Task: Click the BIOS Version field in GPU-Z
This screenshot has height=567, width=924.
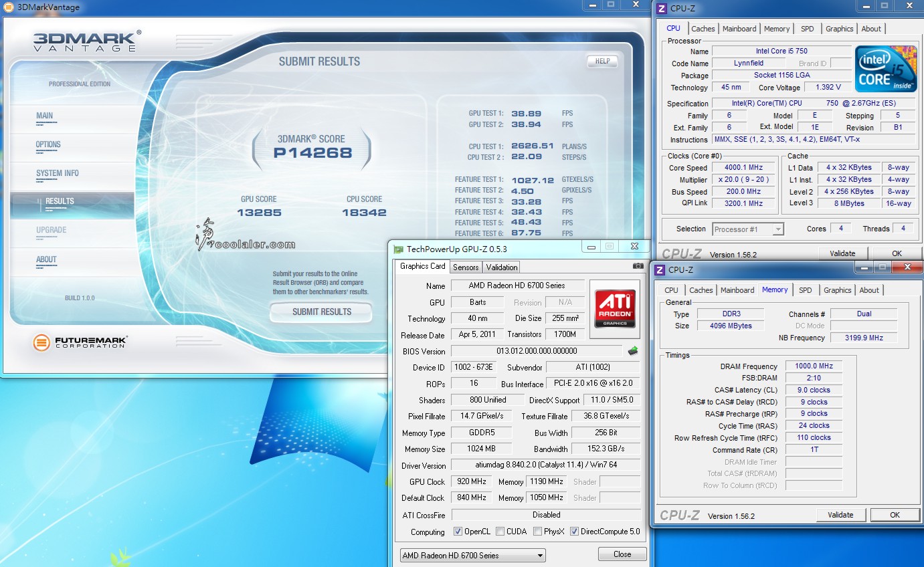Action: point(537,351)
